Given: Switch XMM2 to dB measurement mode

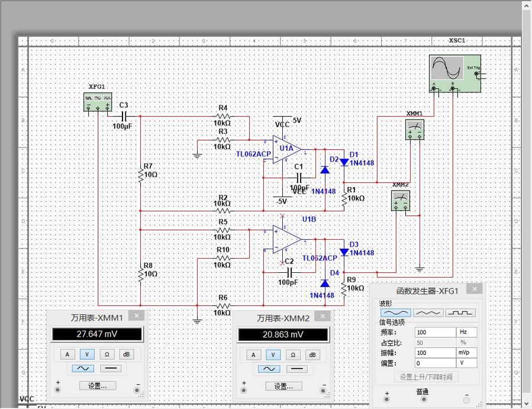Looking at the screenshot, I should click(x=312, y=355).
